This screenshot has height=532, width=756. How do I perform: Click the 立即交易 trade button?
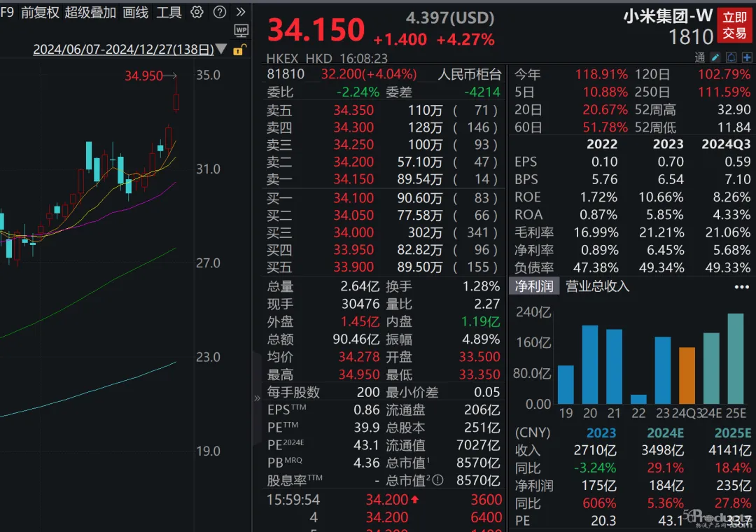coord(734,25)
